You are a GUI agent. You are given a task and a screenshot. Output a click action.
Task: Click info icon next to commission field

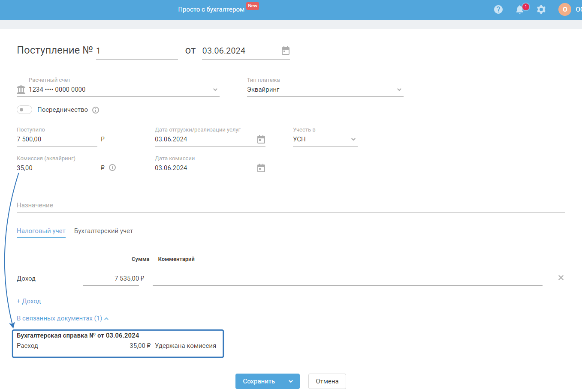coord(112,168)
